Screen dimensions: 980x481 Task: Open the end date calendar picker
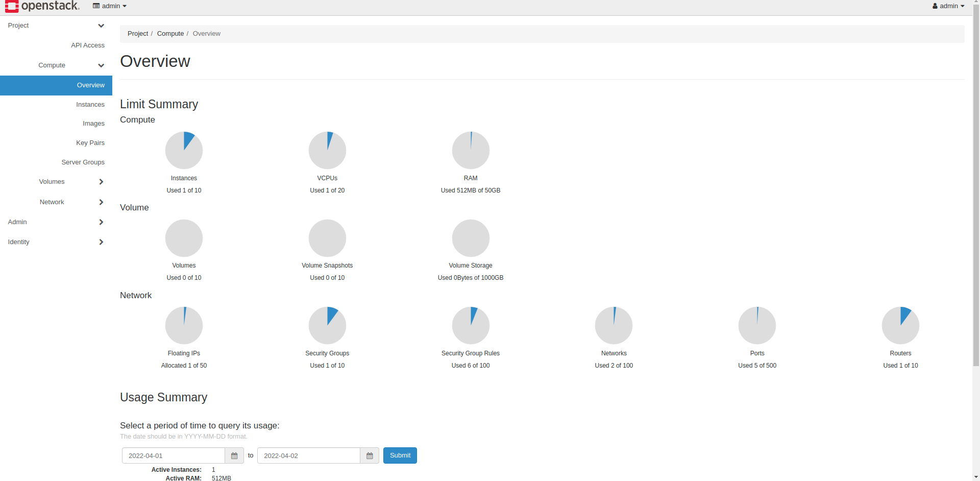click(x=370, y=455)
